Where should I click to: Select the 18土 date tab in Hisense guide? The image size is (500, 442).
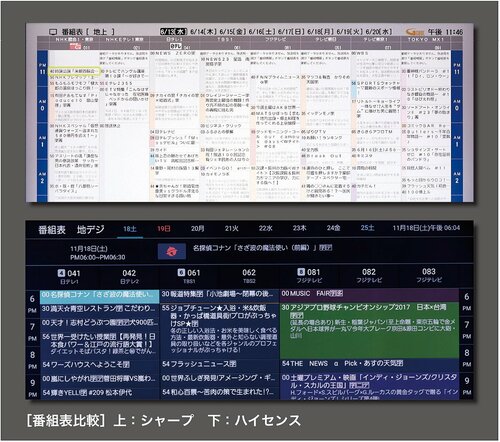tap(130, 229)
